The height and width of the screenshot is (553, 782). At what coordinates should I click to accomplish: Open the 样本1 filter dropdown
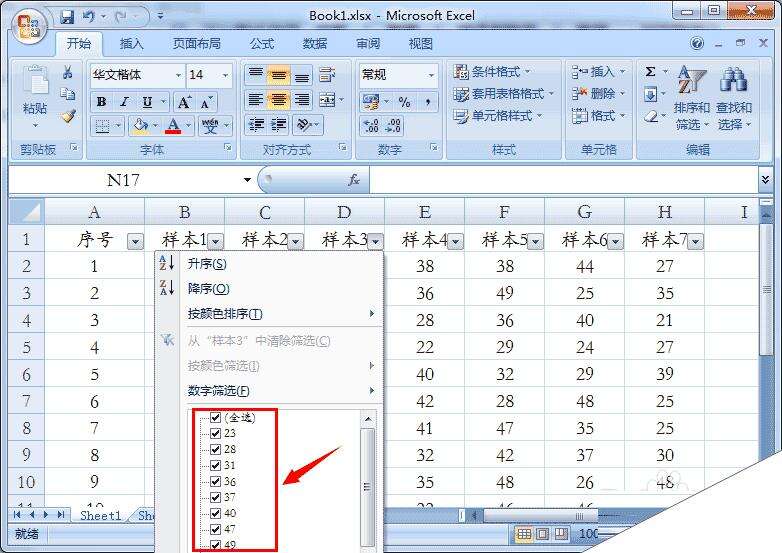point(215,242)
